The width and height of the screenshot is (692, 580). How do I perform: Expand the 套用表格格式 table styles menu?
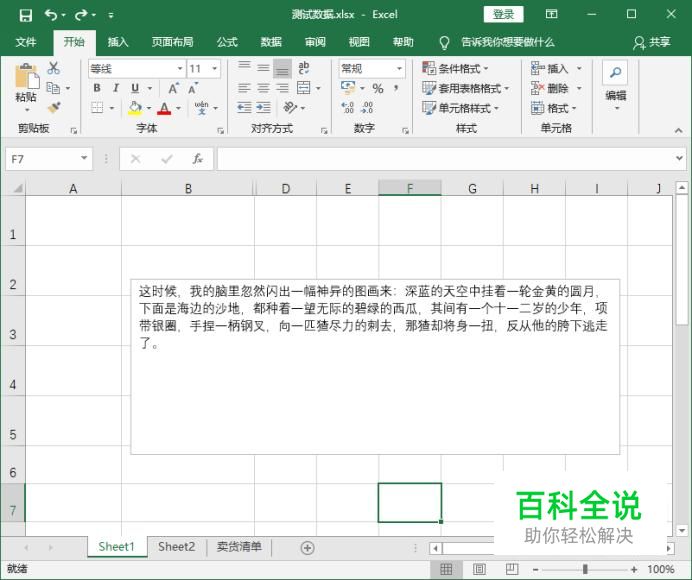coord(466,88)
